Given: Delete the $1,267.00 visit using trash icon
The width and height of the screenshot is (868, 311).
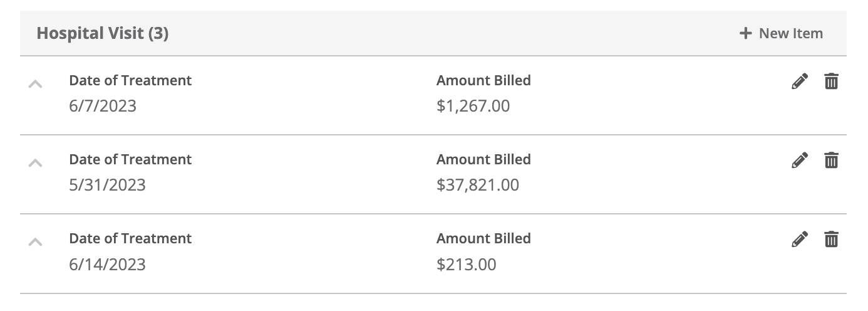Looking at the screenshot, I should pyautogui.click(x=831, y=81).
